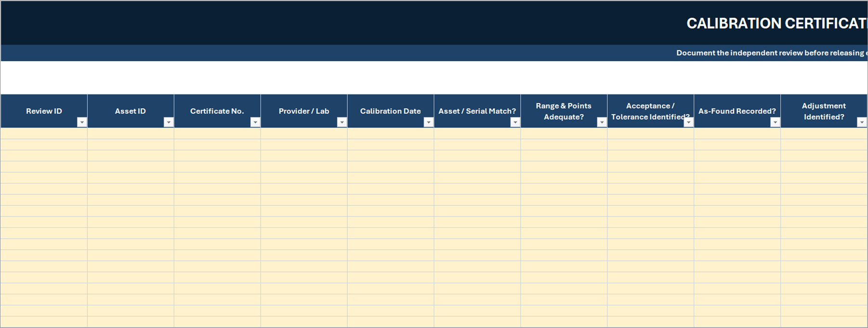This screenshot has height=328, width=868.
Task: Open the Provider / Lab filter dropdown
Action: [x=342, y=123]
